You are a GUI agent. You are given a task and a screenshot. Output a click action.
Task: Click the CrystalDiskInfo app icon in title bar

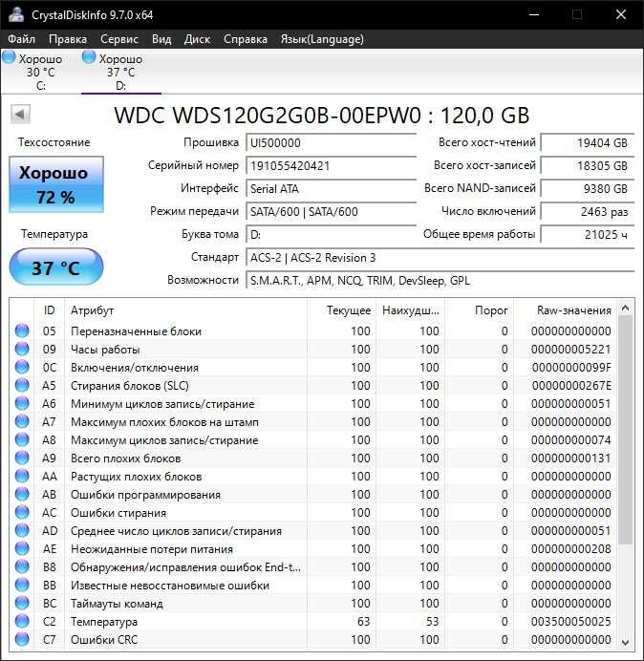(16, 14)
